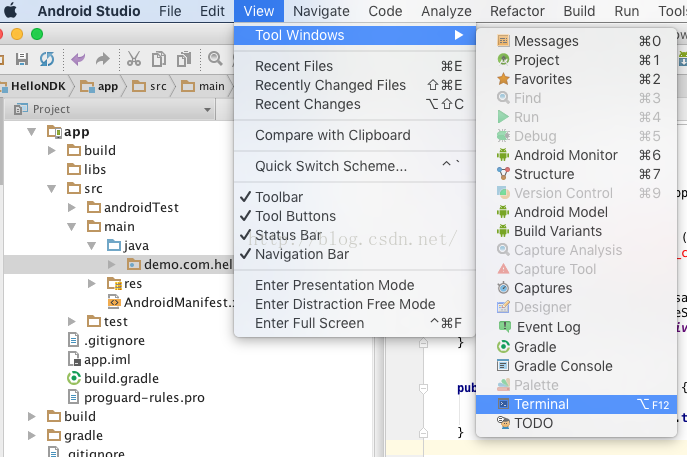The height and width of the screenshot is (457, 687).
Task: Click the src breadcrumb item
Action: pyautogui.click(x=149, y=86)
